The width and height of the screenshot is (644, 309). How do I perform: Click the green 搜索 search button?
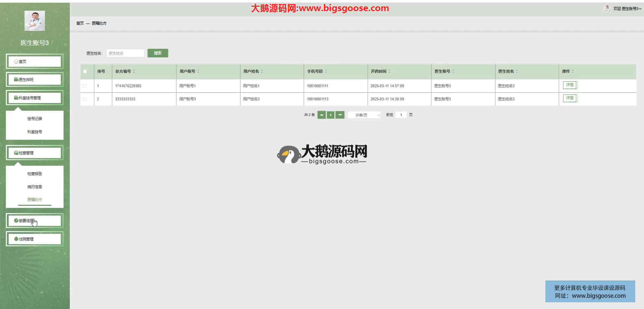pyautogui.click(x=158, y=53)
